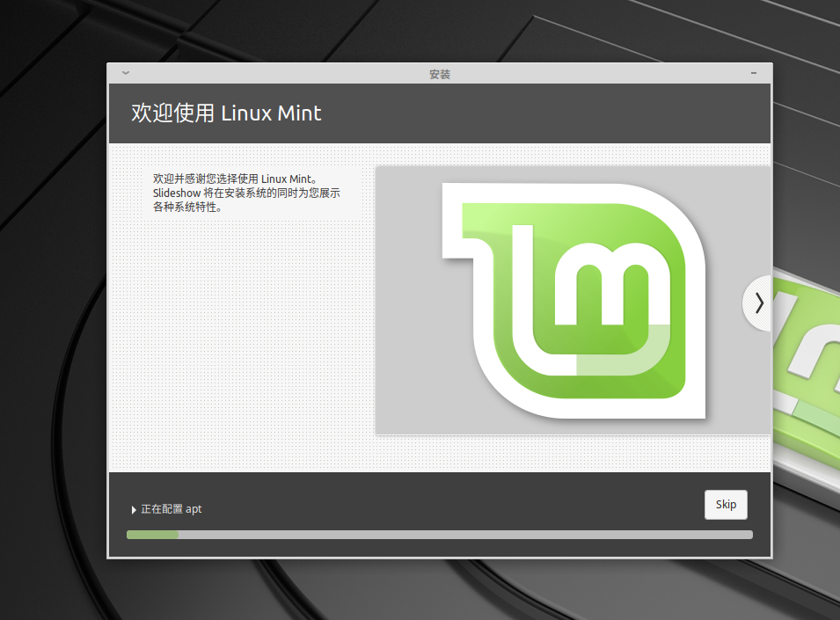840x620 pixels.
Task: Collapse the window using the top-left chevron
Action: tap(125, 74)
